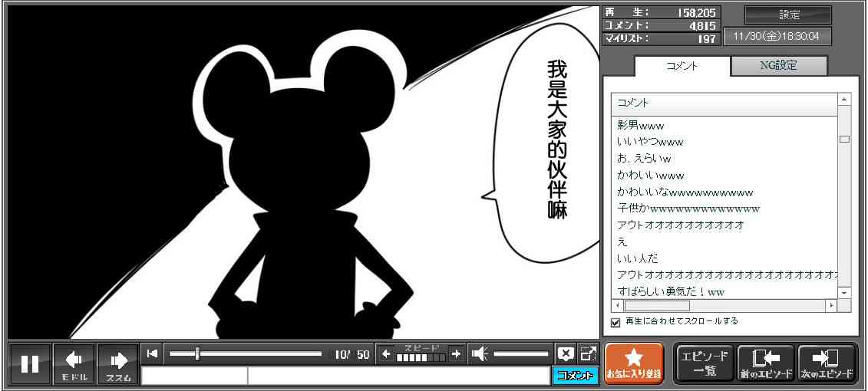Switch to fullscreen view icon
This screenshot has width=868, height=391.
(588, 353)
